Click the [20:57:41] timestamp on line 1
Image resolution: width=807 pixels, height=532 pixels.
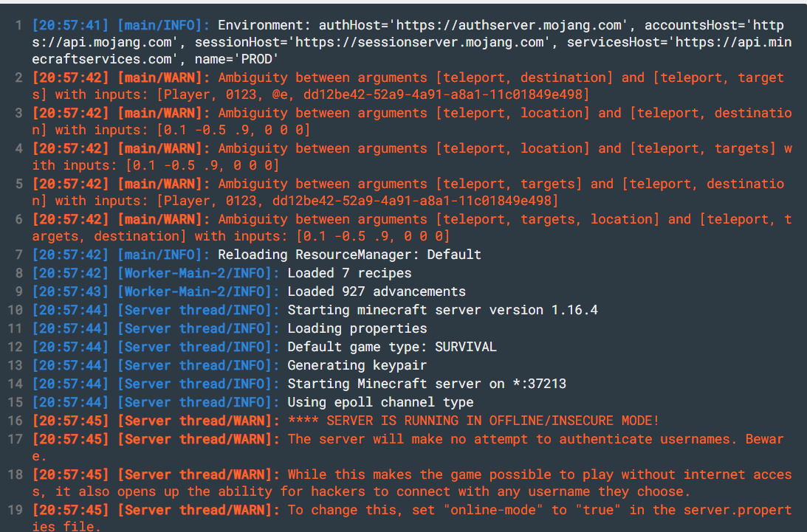70,25
